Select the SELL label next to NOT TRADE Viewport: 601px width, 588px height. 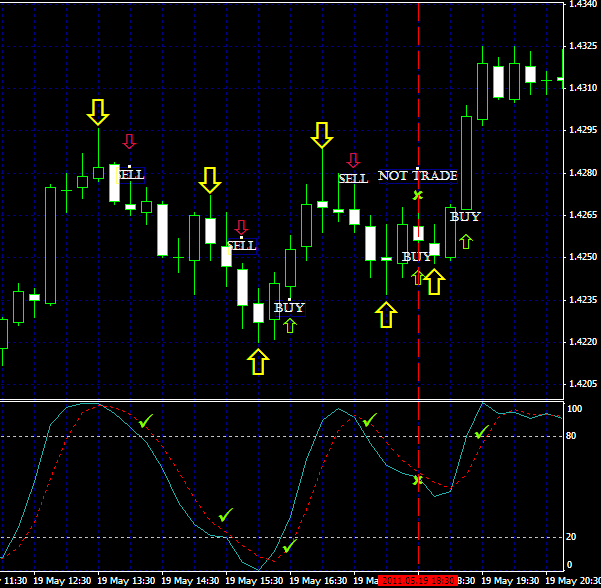coord(353,178)
